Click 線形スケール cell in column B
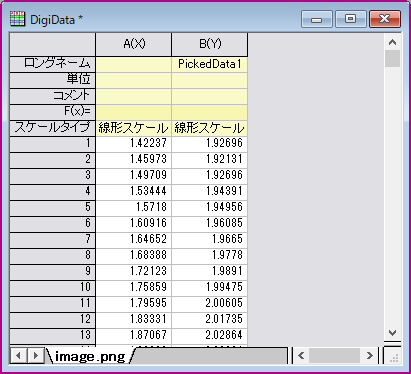The height and width of the screenshot is (374, 411). tap(210, 128)
